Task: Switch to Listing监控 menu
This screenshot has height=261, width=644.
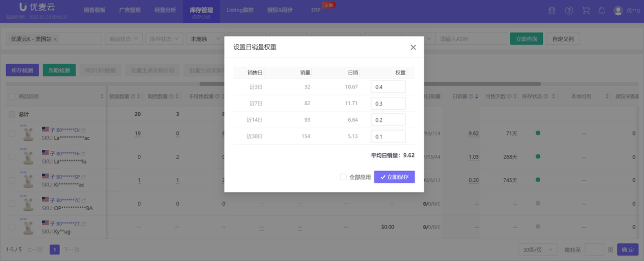Action: pyautogui.click(x=240, y=10)
